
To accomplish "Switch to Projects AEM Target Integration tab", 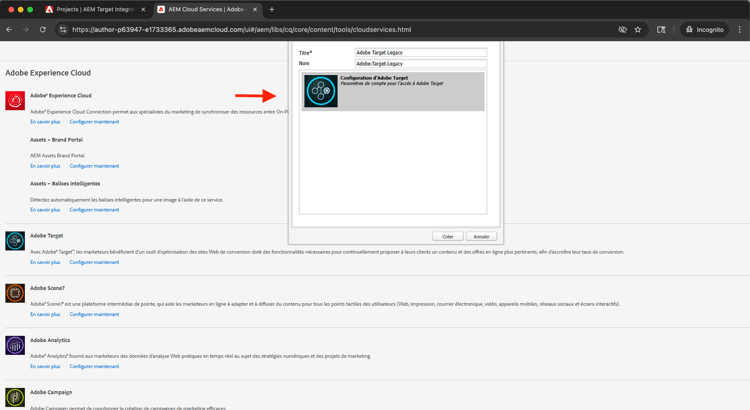I will click(x=96, y=10).
